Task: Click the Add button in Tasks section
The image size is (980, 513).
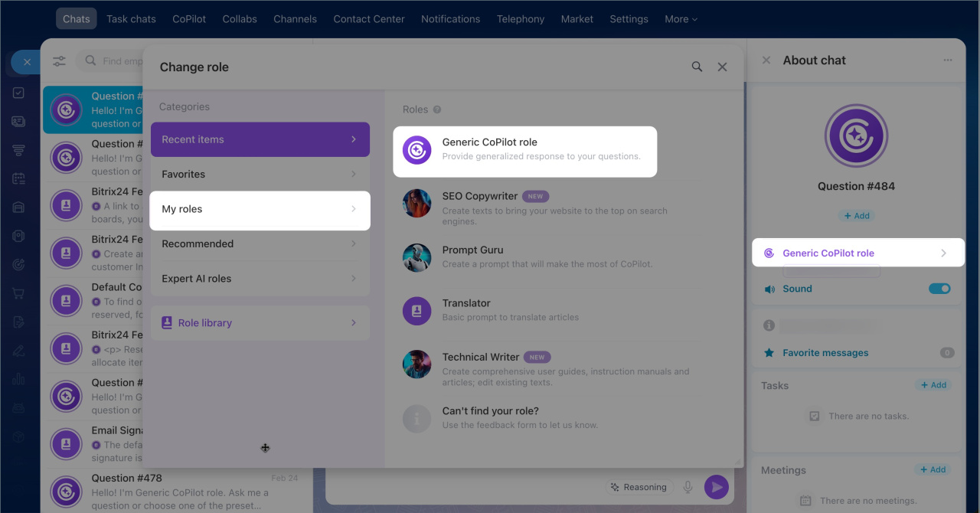Action: [x=933, y=385]
